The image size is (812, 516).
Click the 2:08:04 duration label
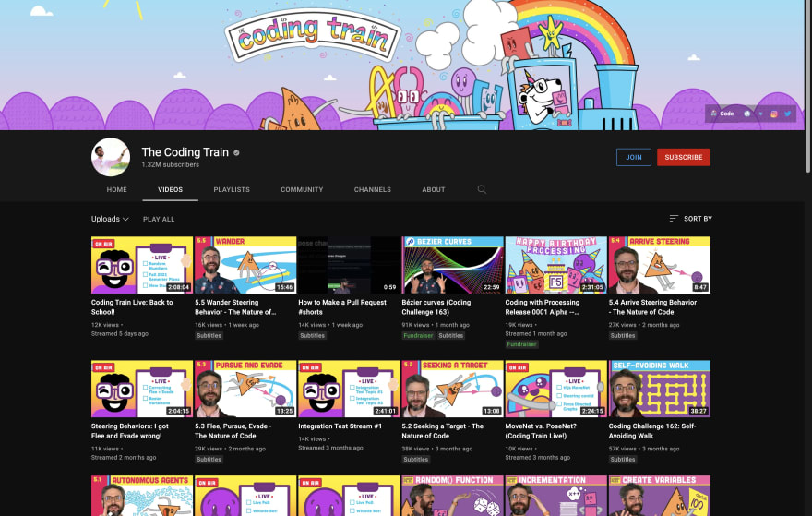178,287
